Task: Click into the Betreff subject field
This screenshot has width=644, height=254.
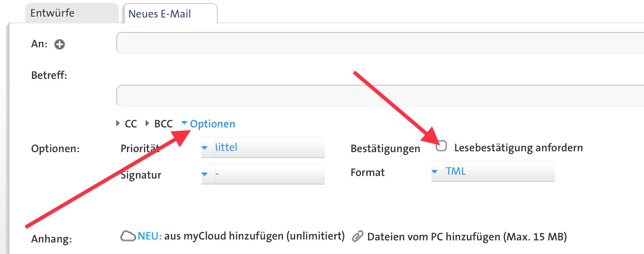Action: tap(379, 96)
